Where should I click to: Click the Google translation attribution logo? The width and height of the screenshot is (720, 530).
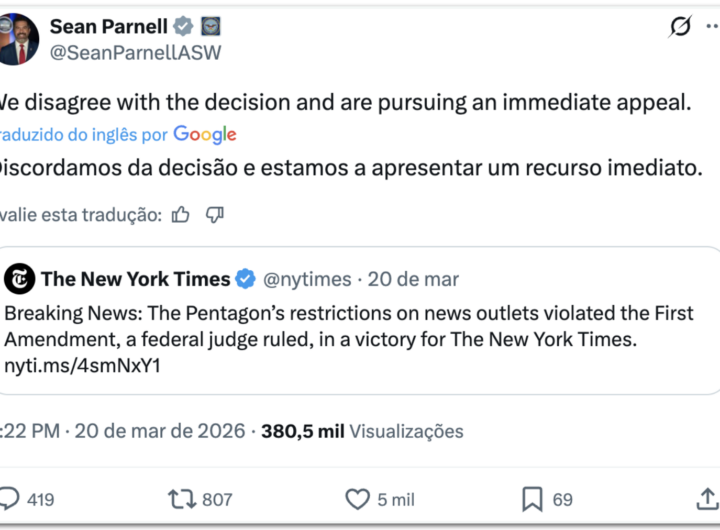tap(204, 134)
